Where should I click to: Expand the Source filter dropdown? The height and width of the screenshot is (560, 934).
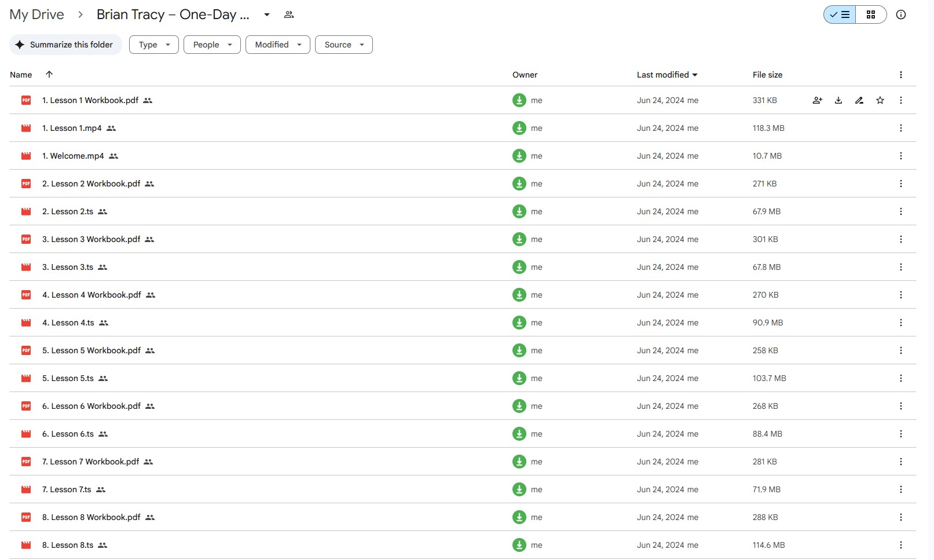(343, 45)
